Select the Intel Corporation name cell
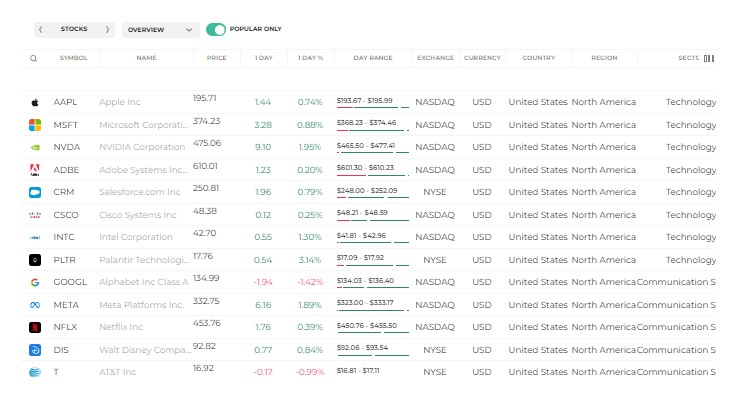Image resolution: width=736 pixels, height=395 pixels. pos(136,237)
